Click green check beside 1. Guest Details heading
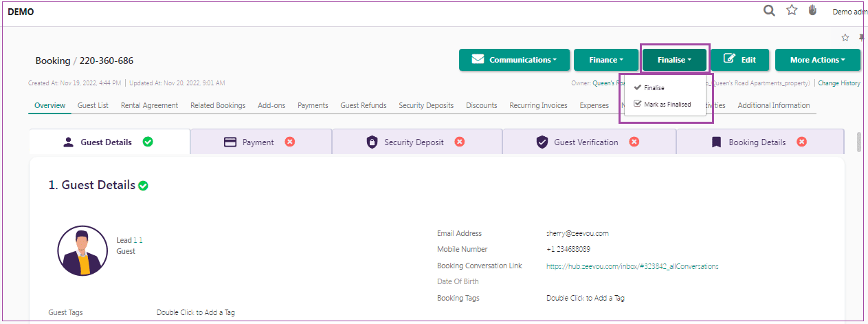Image resolution: width=868 pixels, height=324 pixels. click(x=143, y=186)
